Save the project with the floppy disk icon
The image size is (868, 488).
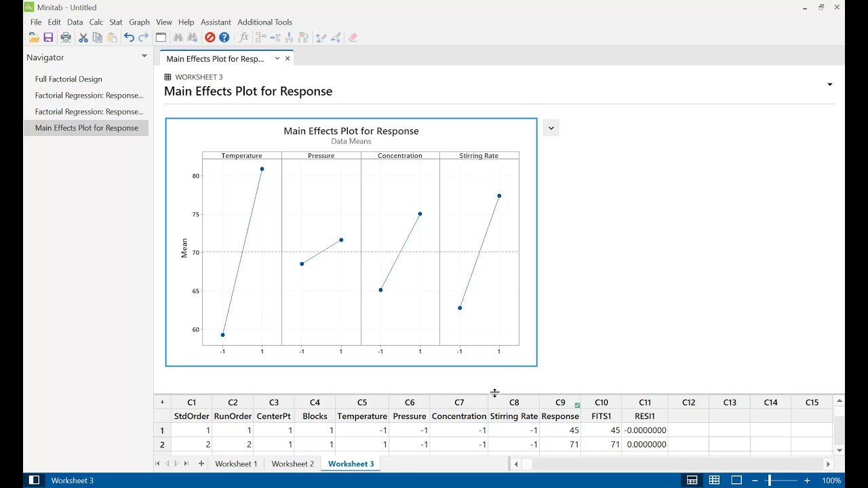coord(48,38)
